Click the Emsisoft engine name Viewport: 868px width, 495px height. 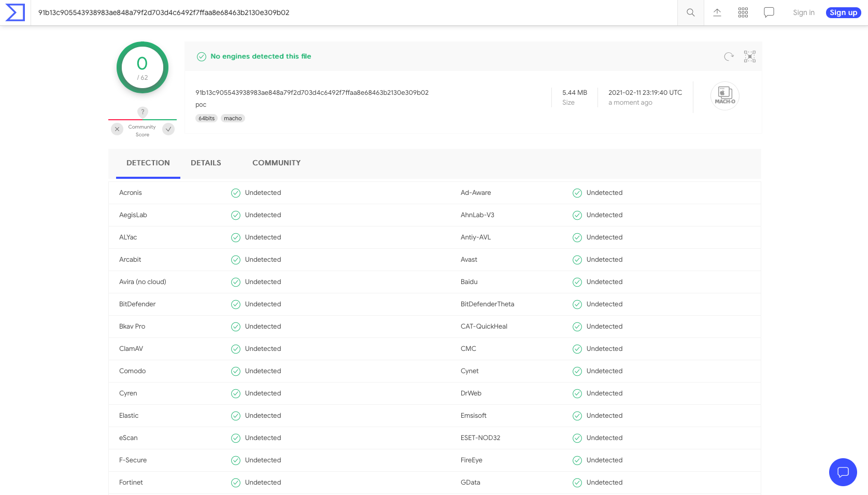click(474, 416)
